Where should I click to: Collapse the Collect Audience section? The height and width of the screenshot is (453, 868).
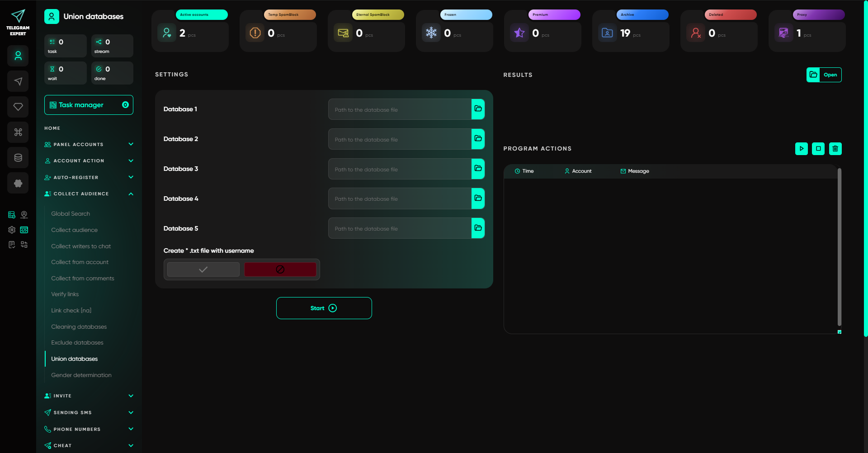coord(89,193)
